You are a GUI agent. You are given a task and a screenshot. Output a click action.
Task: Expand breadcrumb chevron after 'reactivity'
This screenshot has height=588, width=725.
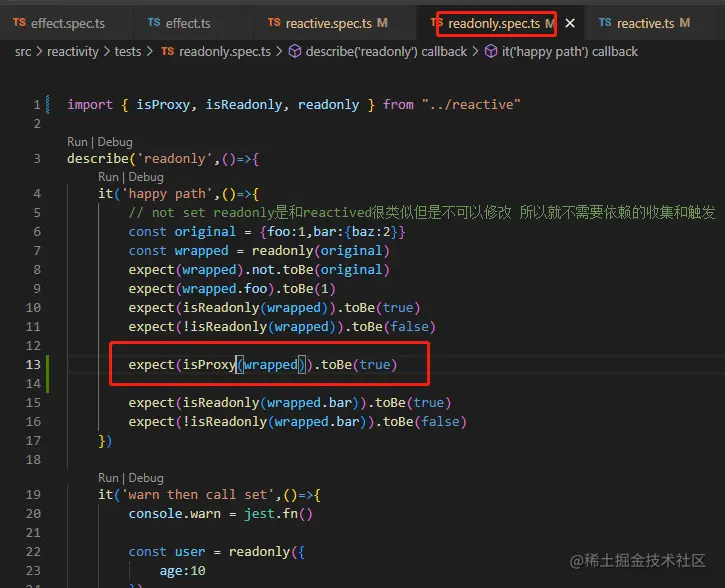(x=107, y=51)
